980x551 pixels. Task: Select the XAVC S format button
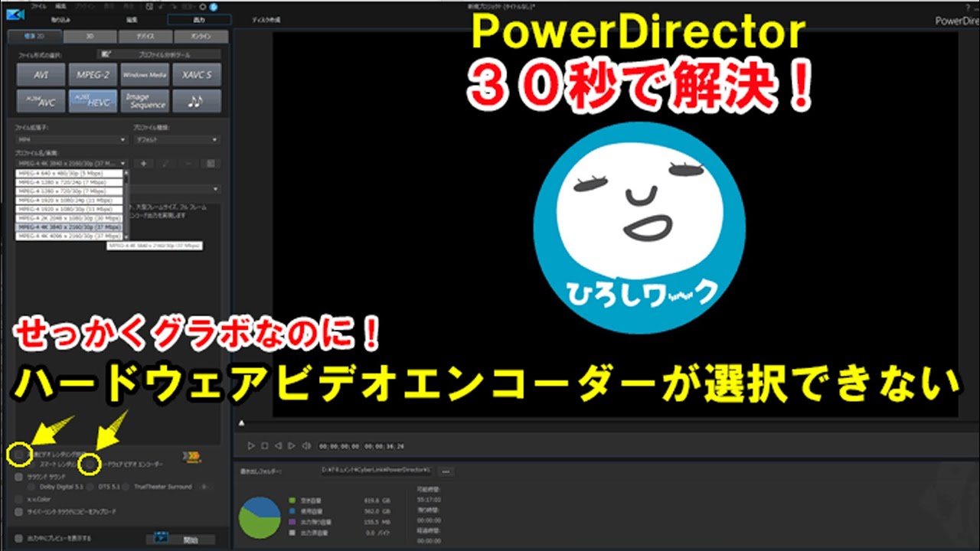coord(197,75)
